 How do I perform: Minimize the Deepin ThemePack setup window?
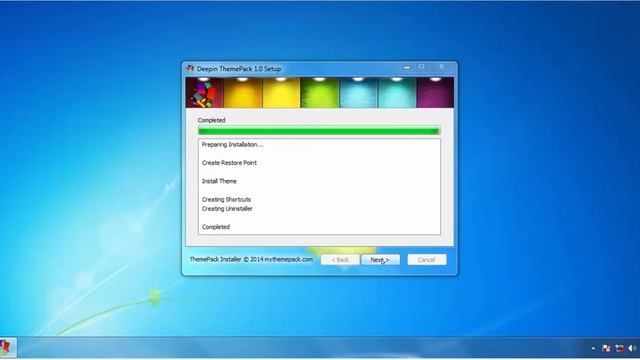pos(407,67)
